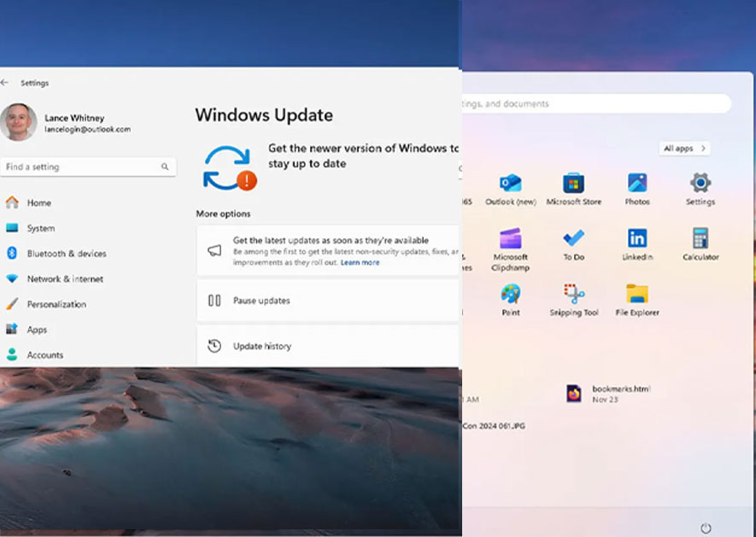Open the Microsoft Store

click(573, 184)
